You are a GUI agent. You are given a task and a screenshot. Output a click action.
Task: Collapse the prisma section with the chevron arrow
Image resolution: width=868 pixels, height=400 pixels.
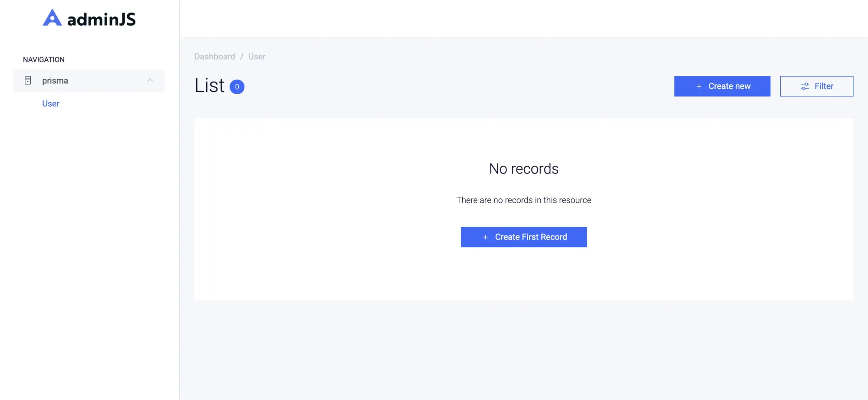150,80
